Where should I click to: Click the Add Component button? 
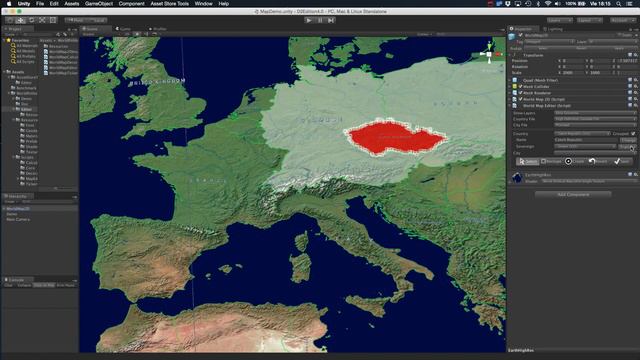point(573,194)
